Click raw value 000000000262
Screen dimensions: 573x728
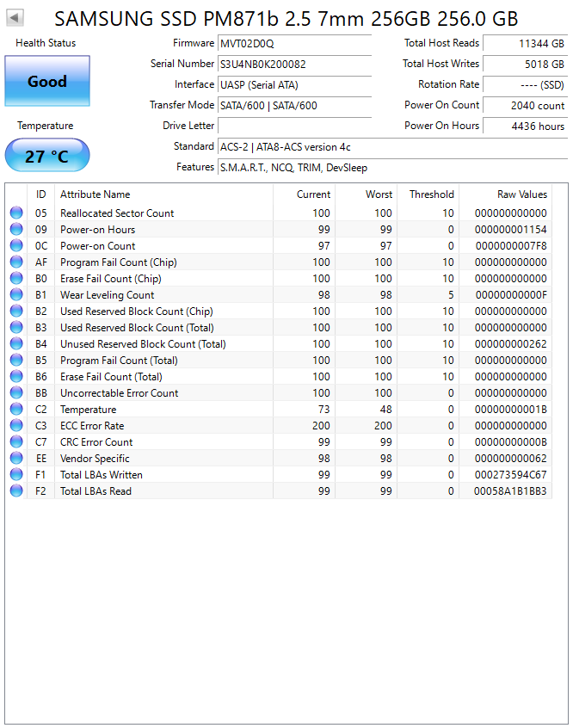[x=510, y=344]
